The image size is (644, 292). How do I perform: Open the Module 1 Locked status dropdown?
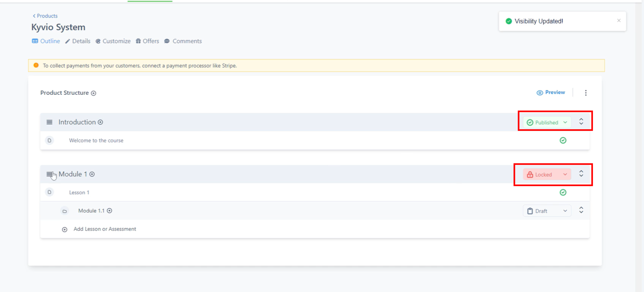click(547, 174)
